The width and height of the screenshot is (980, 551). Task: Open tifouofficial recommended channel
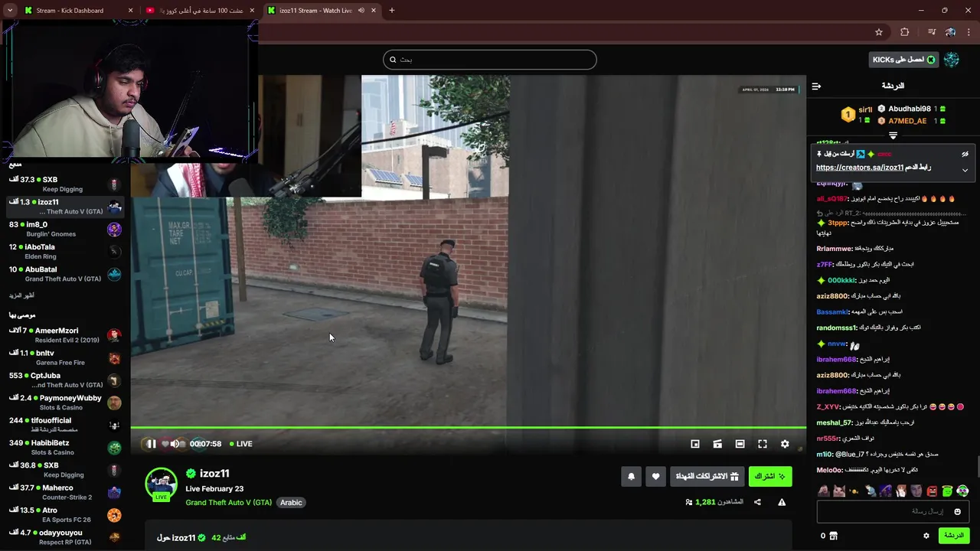coord(65,425)
